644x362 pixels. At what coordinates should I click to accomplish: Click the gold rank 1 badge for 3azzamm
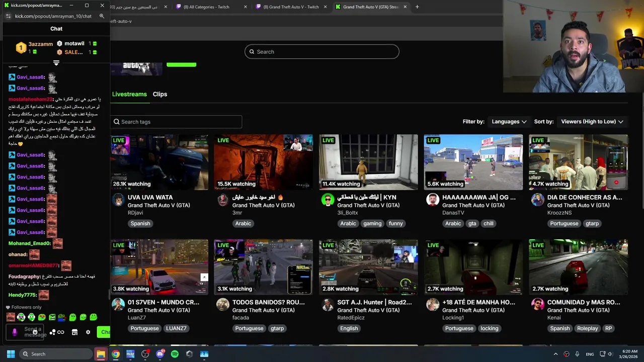tap(21, 48)
